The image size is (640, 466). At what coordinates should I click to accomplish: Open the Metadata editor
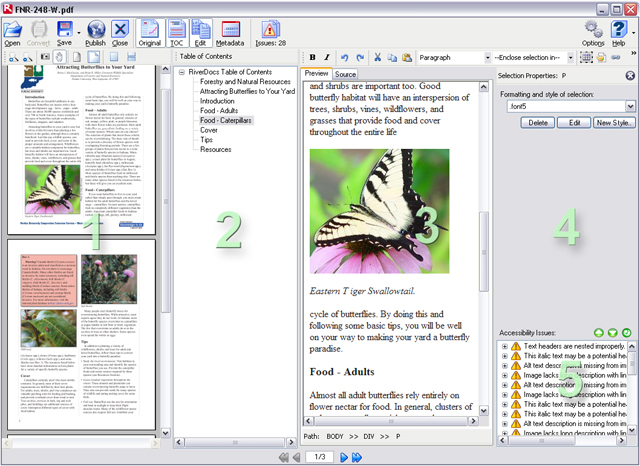pos(230,33)
